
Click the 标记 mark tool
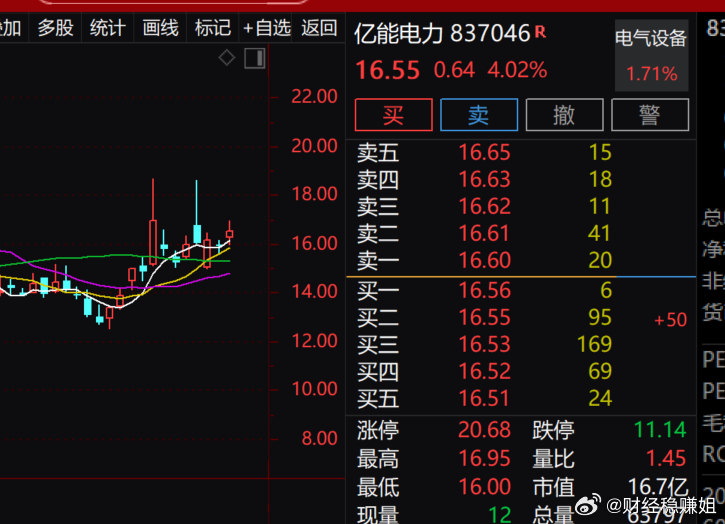tap(213, 28)
